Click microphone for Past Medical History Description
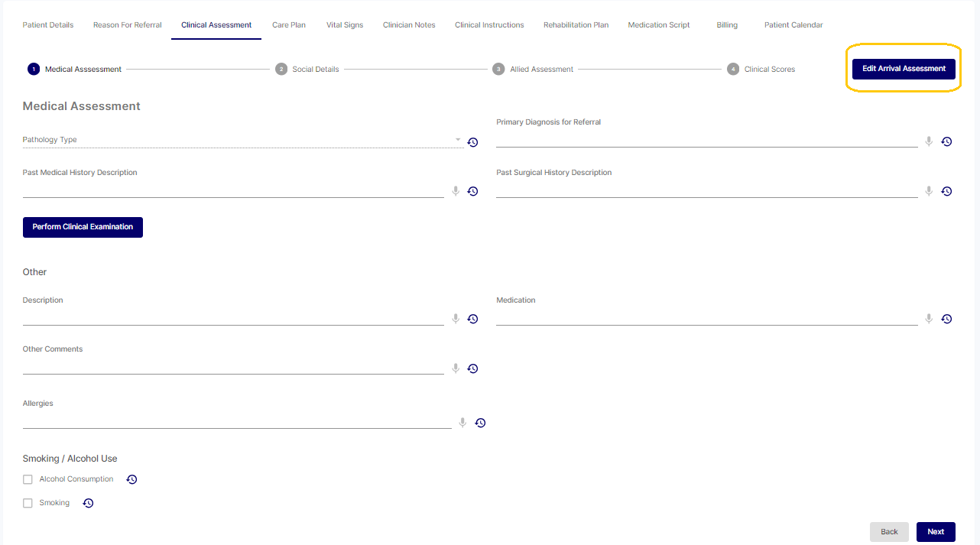The width and height of the screenshot is (980, 545). pos(456,191)
